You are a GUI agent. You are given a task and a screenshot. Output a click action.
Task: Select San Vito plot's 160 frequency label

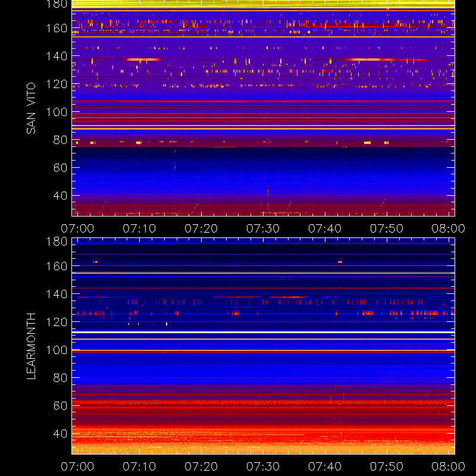57,28
